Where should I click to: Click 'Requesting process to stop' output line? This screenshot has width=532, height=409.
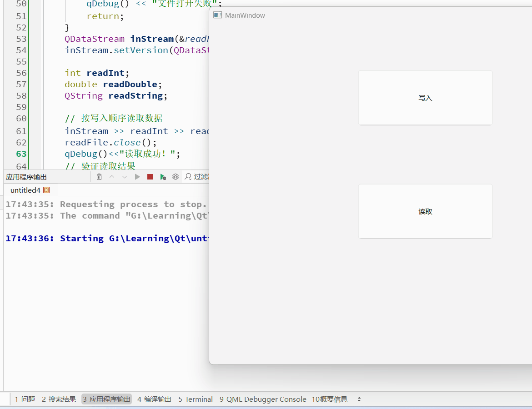click(106, 204)
